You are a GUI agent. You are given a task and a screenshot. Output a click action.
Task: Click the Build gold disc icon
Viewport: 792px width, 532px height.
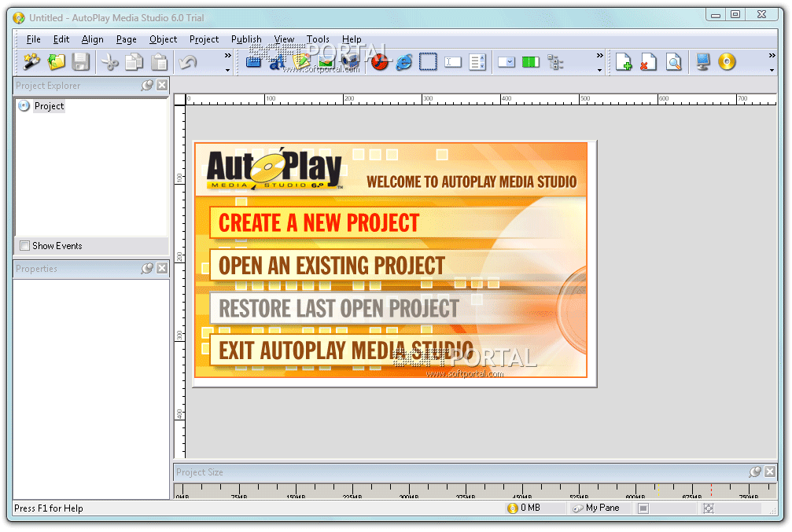(727, 62)
